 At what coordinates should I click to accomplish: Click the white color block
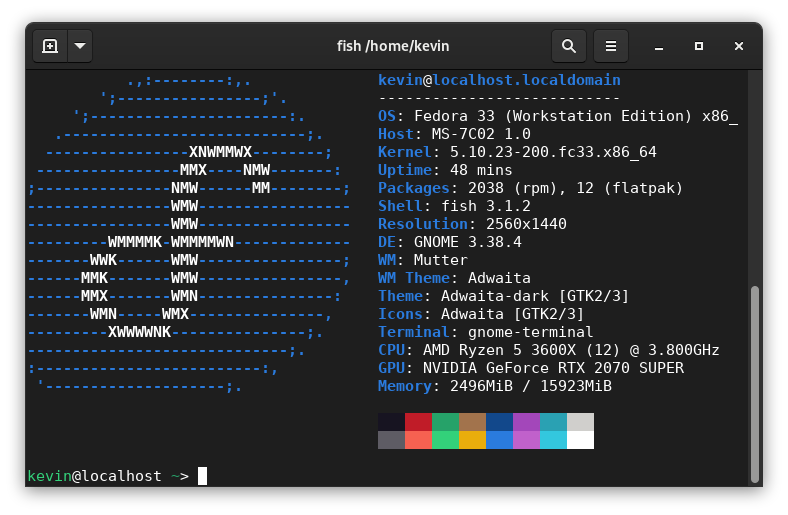click(580, 440)
